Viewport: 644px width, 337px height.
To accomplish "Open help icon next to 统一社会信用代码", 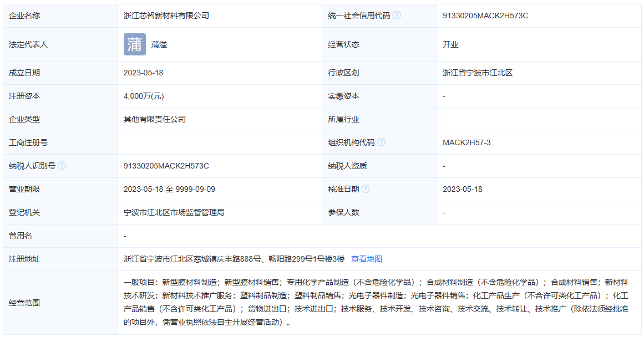I will pos(397,15).
